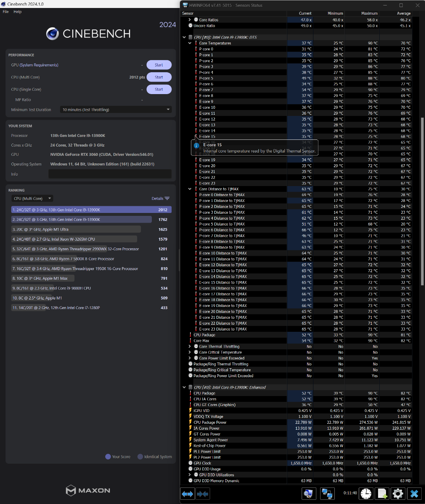The height and width of the screenshot is (504, 425).
Task: Start the GPU (System Requirements) test
Action: click(159, 65)
